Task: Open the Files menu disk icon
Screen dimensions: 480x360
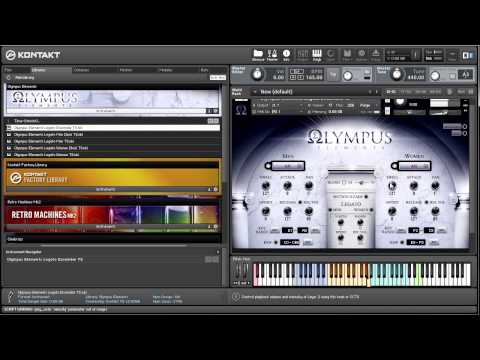Action: tap(347, 55)
